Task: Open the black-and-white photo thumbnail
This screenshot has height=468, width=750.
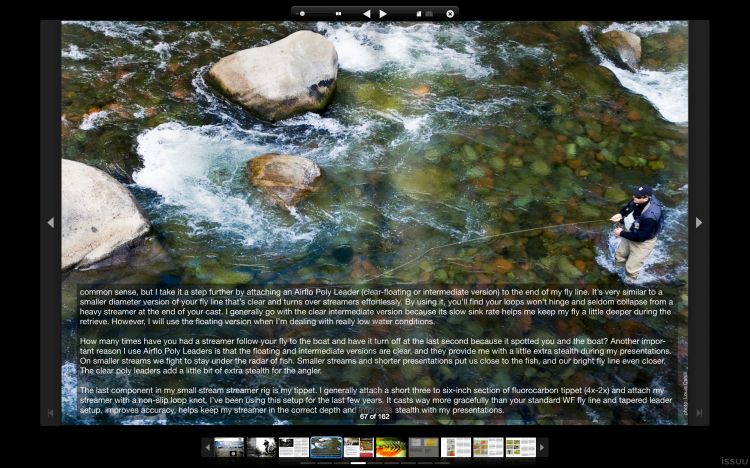Action: tap(262, 447)
